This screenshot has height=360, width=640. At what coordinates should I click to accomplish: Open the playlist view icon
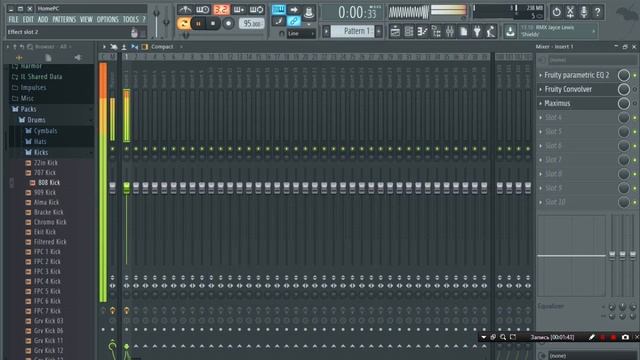click(x=395, y=31)
